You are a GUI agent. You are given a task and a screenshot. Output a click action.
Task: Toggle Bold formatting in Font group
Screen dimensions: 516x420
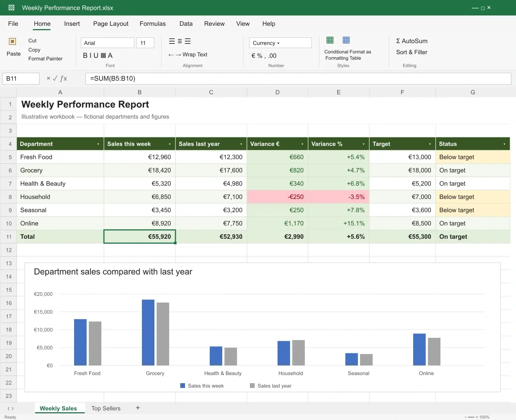[85, 56]
